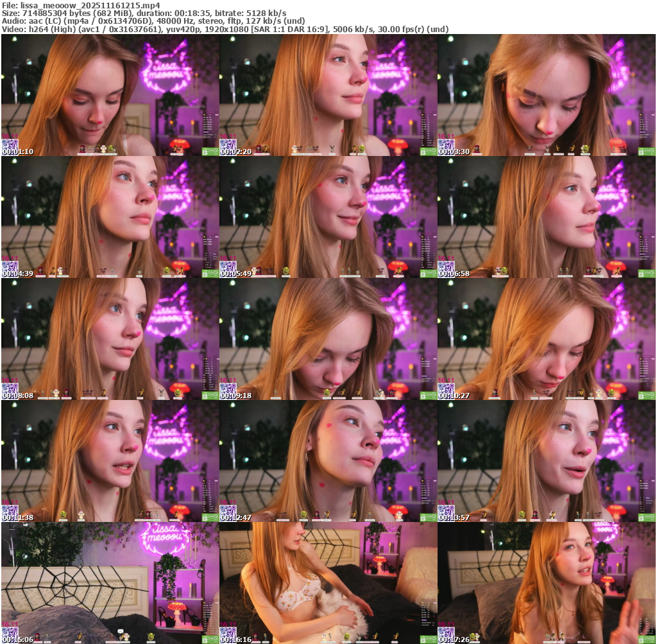
Task: Select the frame with timestamp 00:06:58
Action: pyautogui.click(x=547, y=217)
